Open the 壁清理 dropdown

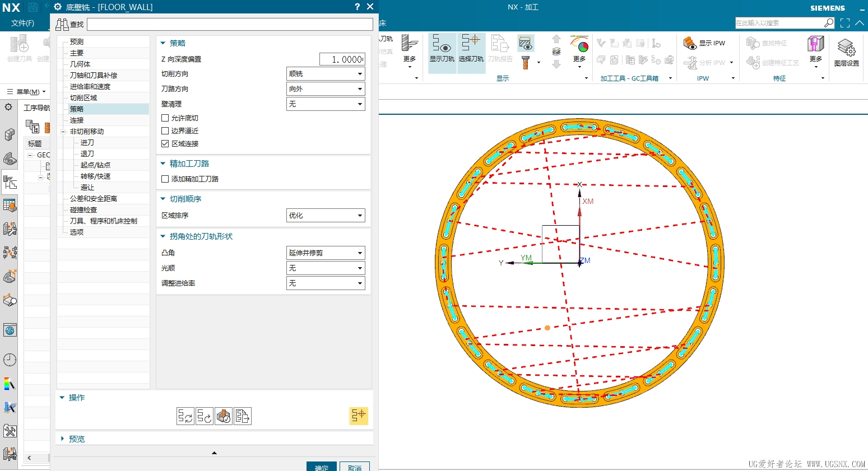pos(326,104)
